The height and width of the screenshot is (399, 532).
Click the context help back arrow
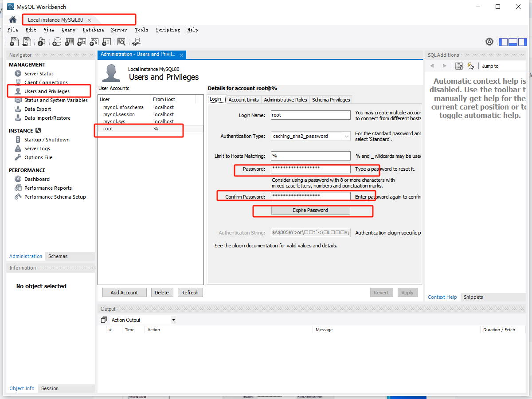click(432, 66)
